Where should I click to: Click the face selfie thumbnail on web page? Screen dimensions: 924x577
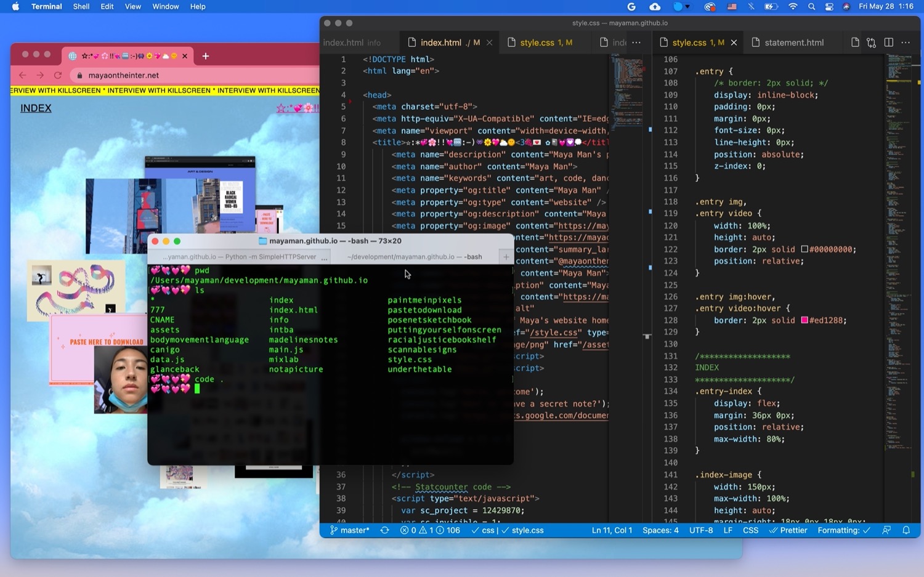tap(121, 379)
